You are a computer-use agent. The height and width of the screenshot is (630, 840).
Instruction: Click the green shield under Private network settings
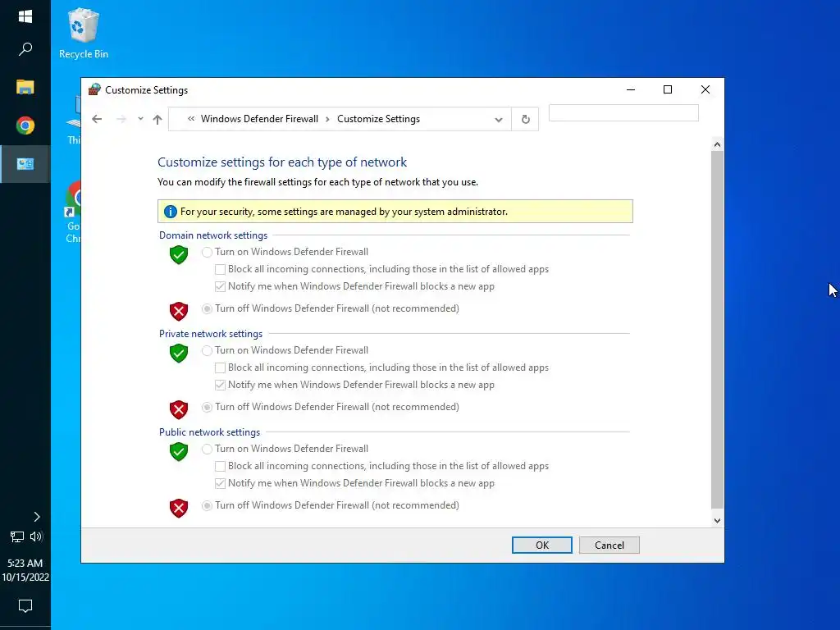pos(178,353)
